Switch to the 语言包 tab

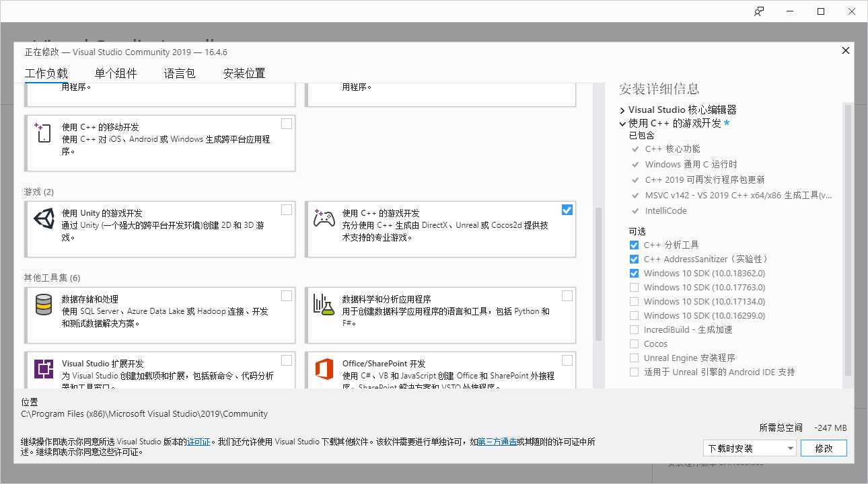point(180,74)
